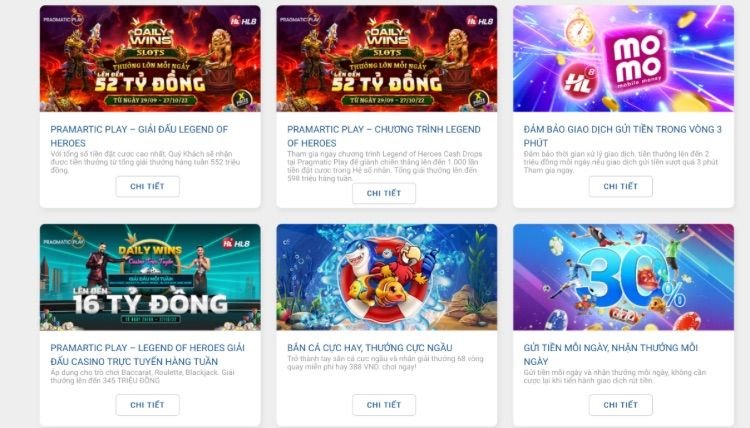Click the title Pramartic Play – Giải đấu Legend of Heroes

pos(139,136)
